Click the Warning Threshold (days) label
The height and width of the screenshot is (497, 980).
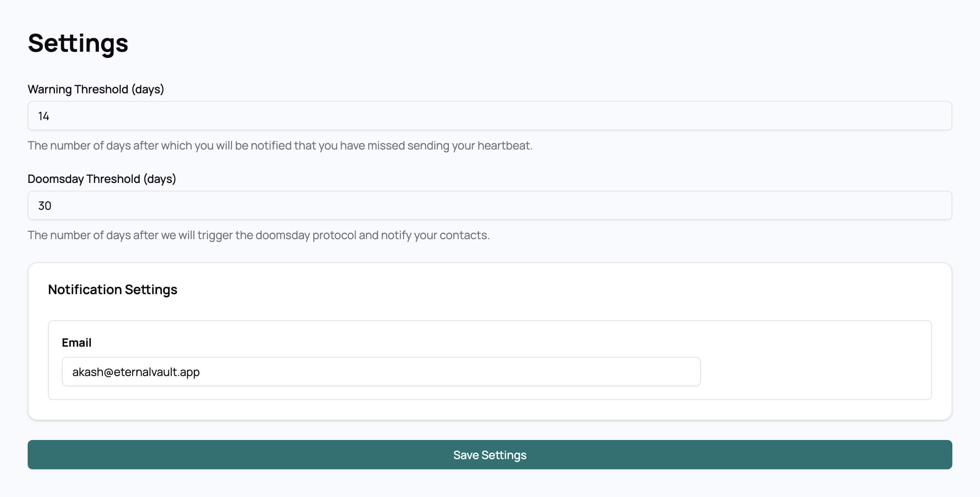(96, 89)
